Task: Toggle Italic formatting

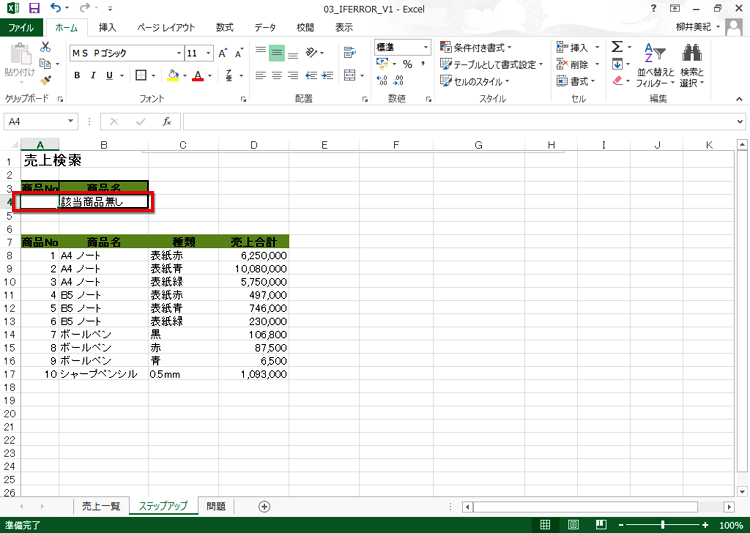Action: click(93, 76)
